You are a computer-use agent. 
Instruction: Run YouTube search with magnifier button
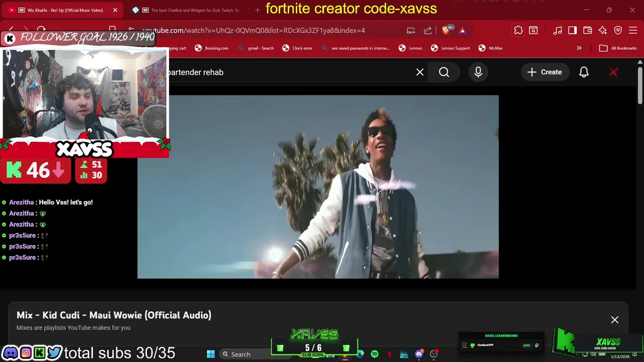click(x=444, y=72)
